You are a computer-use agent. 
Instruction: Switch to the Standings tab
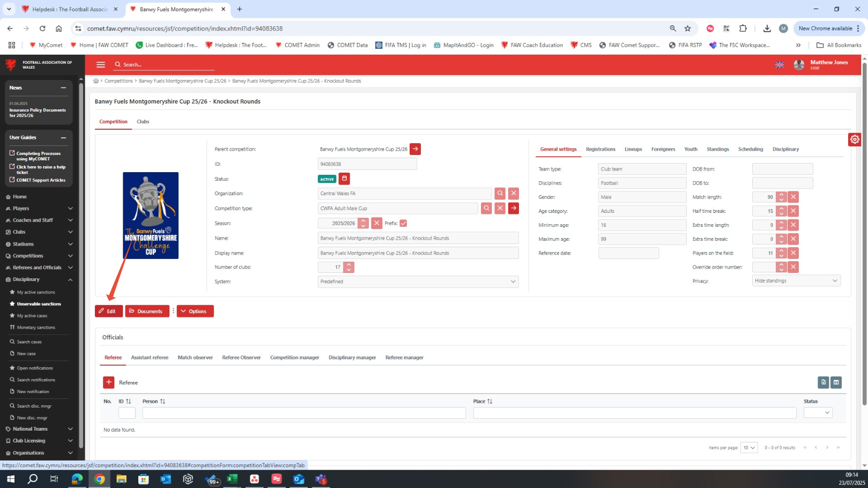[718, 149]
